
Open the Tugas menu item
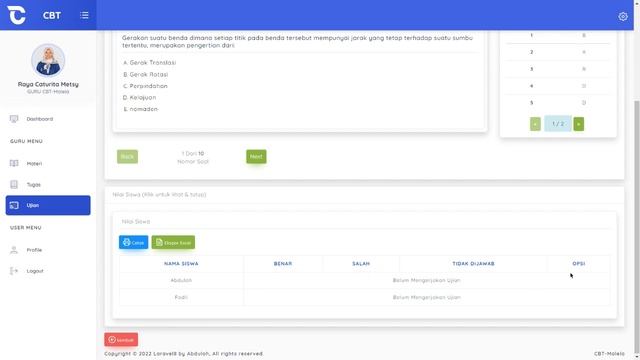(x=48, y=184)
